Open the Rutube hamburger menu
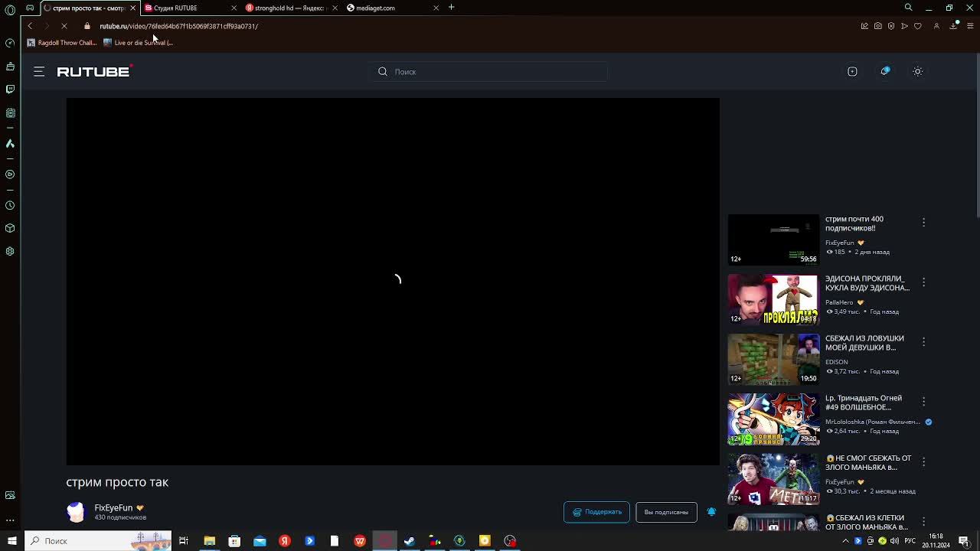This screenshot has width=980, height=551. coord(39,71)
